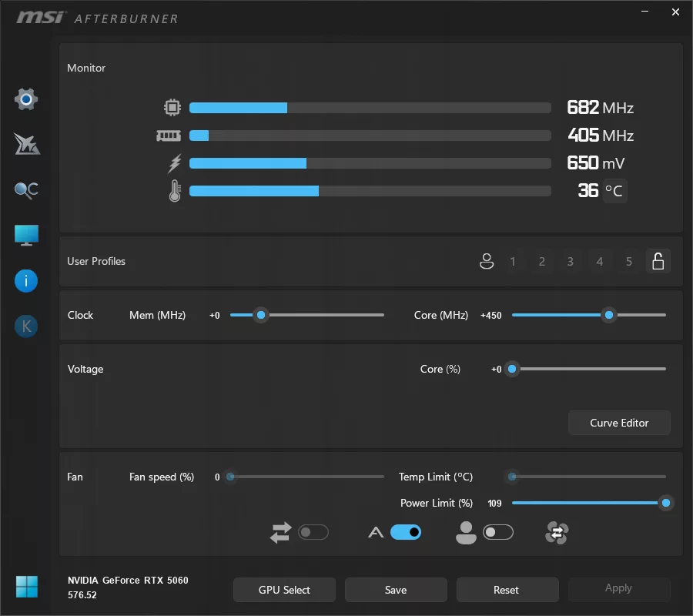Viewport: 693px width, 616px height.
Task: Click the +0 core voltage value
Action: click(x=497, y=370)
